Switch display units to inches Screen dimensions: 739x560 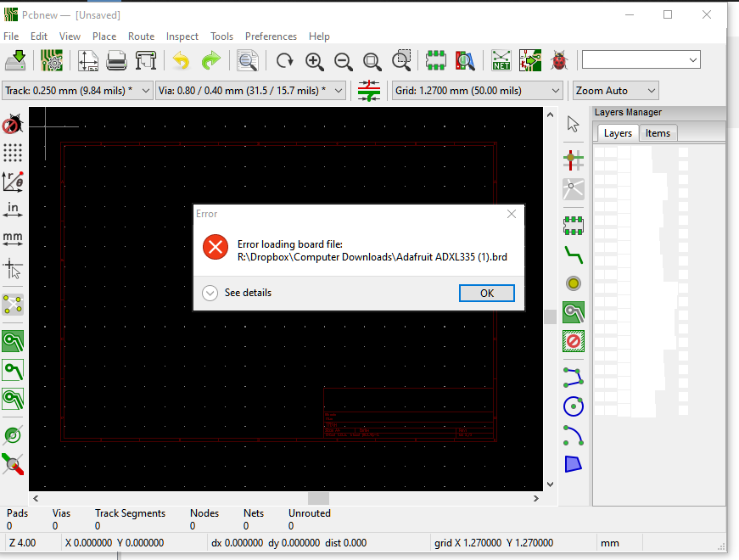click(x=12, y=210)
